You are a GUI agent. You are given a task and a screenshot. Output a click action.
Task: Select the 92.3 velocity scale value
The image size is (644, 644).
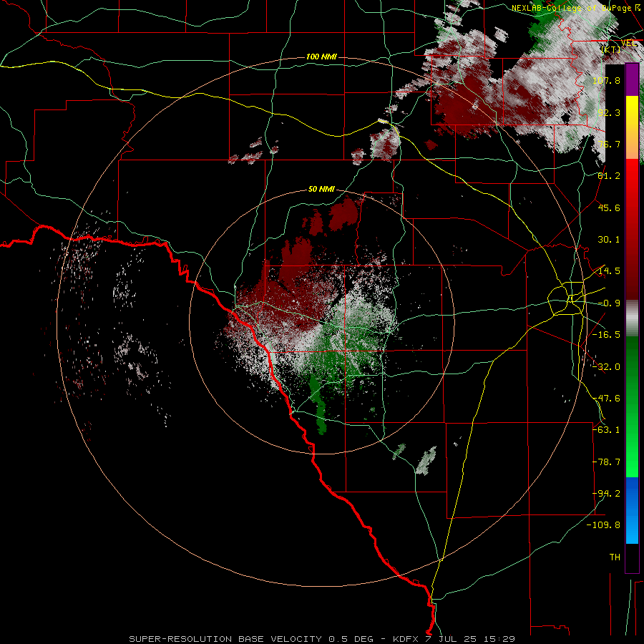[x=609, y=112]
